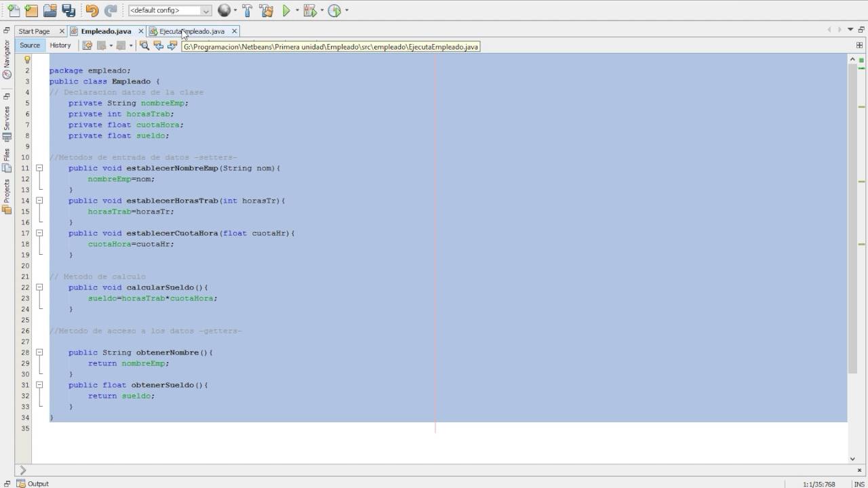Run project with green play icon
Image resolution: width=868 pixels, height=488 pixels.
[x=287, y=10]
